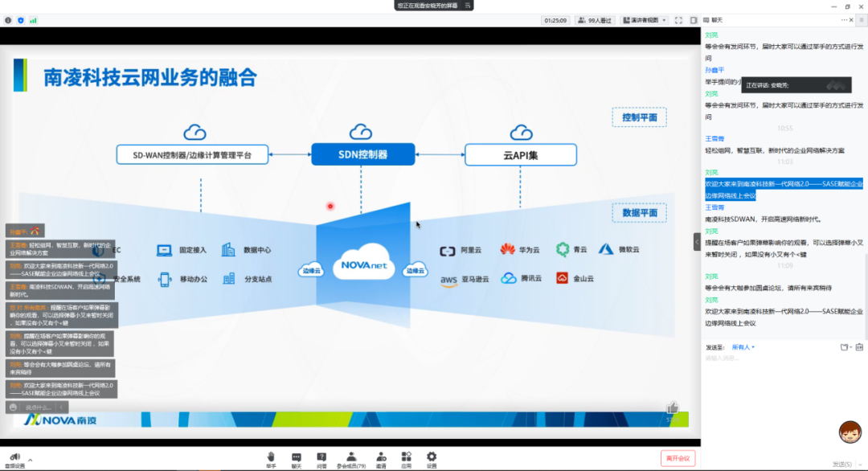868x471 pixels.
Task: Expand the audio settings arrow
Action: point(31,460)
